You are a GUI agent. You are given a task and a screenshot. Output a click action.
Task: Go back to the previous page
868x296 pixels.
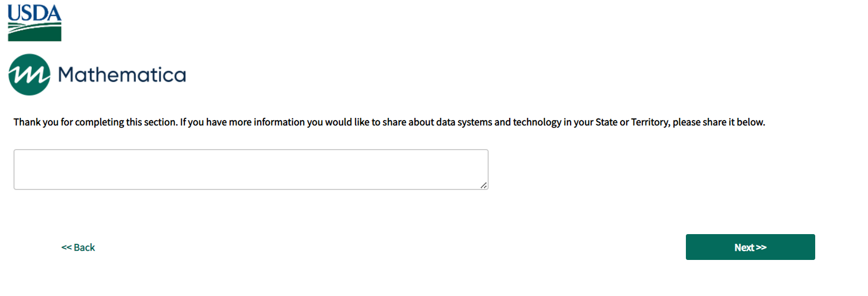78,248
